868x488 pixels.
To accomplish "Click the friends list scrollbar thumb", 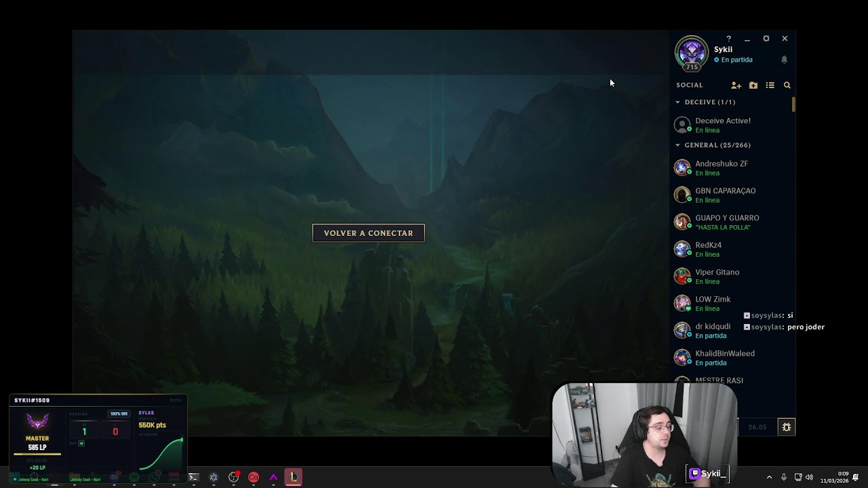I will pos(793,105).
